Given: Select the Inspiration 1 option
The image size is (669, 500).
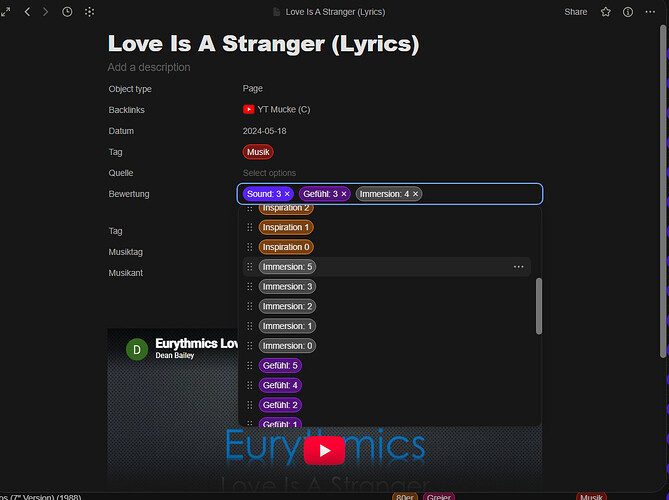Looking at the screenshot, I should click(x=285, y=227).
